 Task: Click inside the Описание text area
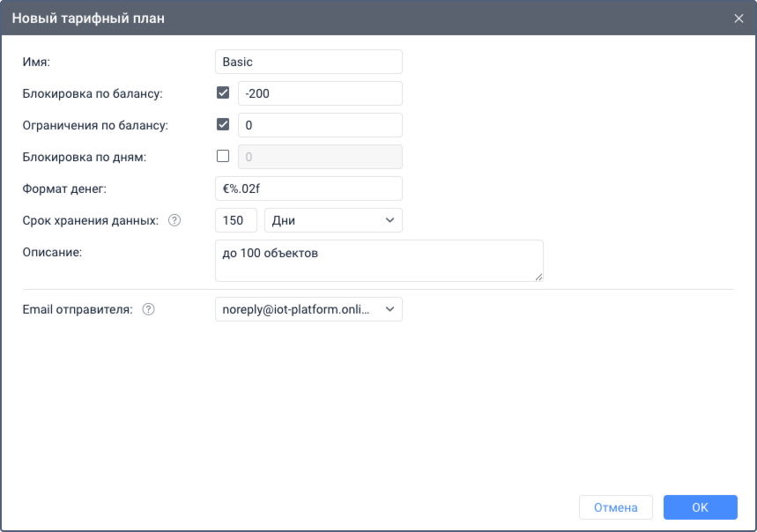coord(379,261)
